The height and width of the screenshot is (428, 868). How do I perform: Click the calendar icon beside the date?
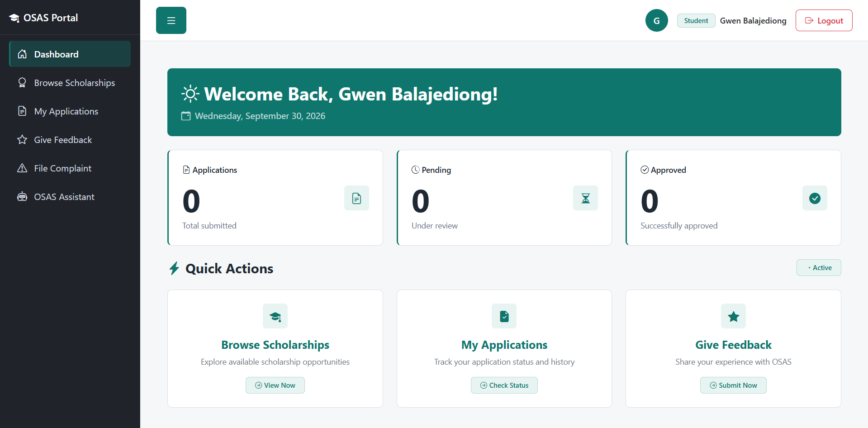pyautogui.click(x=186, y=116)
